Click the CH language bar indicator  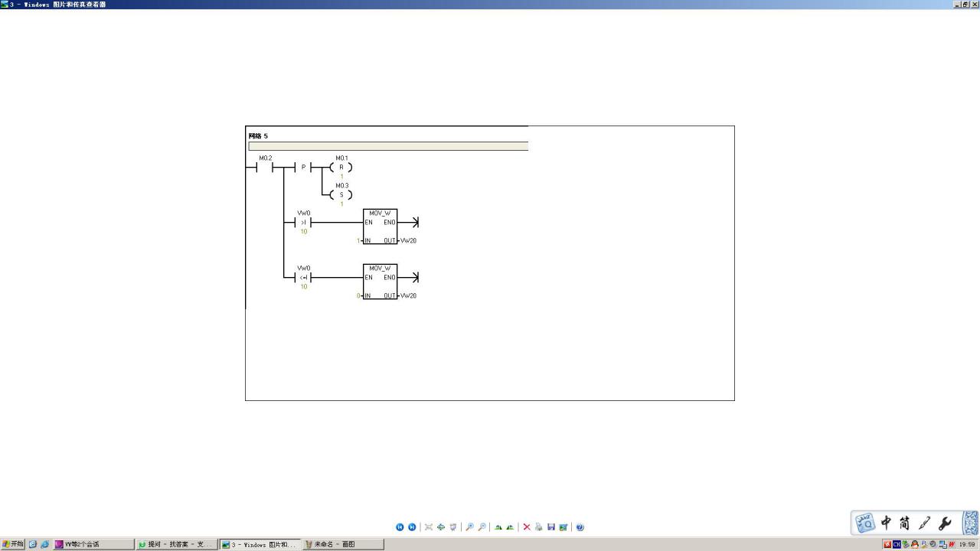(x=897, y=544)
